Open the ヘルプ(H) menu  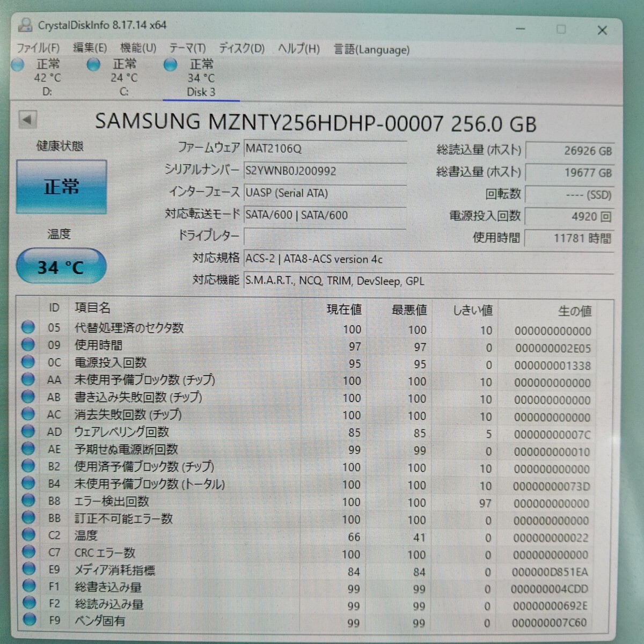(x=299, y=49)
